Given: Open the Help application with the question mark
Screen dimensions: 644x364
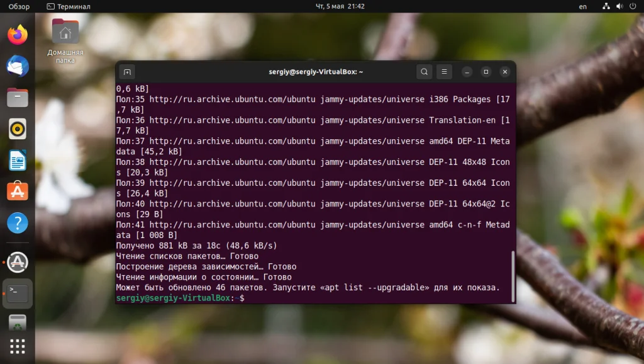Looking at the screenshot, I should 17,222.
